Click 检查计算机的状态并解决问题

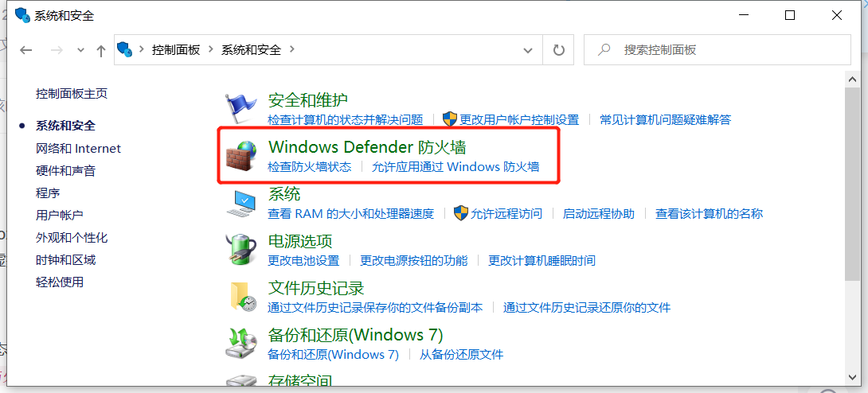click(346, 119)
